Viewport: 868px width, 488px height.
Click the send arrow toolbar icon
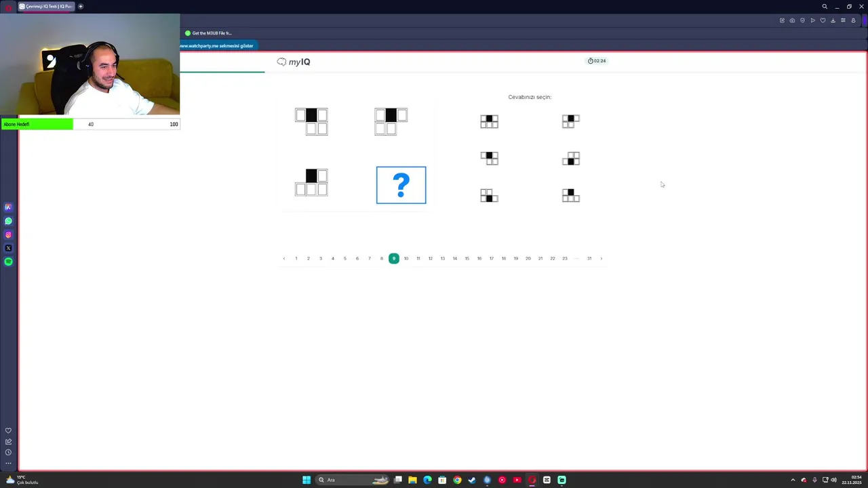coord(812,20)
